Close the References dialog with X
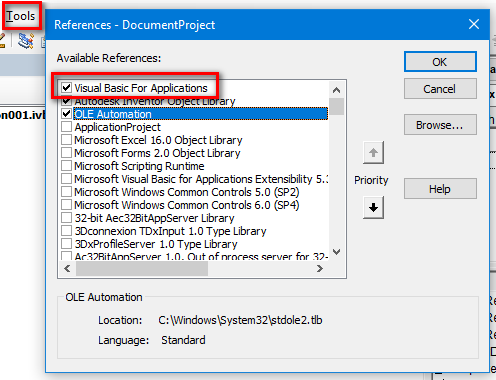 (474, 24)
